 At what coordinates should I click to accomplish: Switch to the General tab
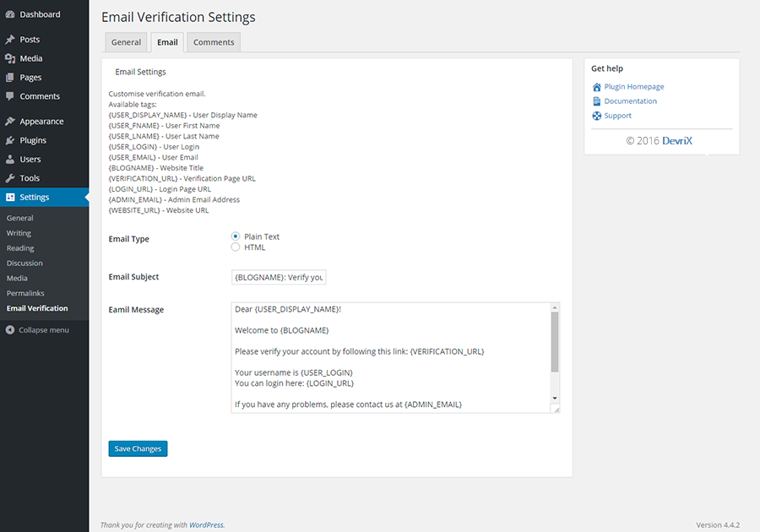click(126, 42)
